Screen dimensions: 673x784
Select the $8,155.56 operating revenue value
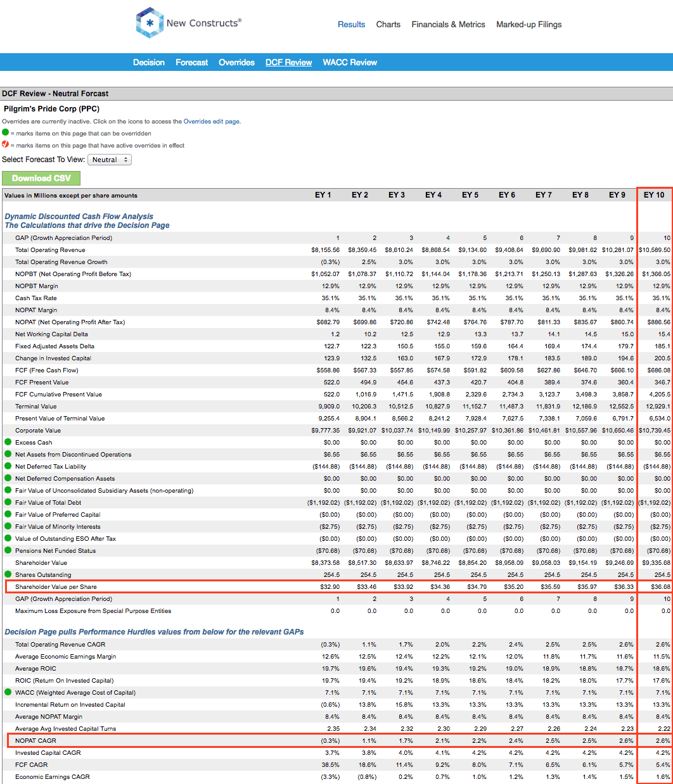point(326,250)
